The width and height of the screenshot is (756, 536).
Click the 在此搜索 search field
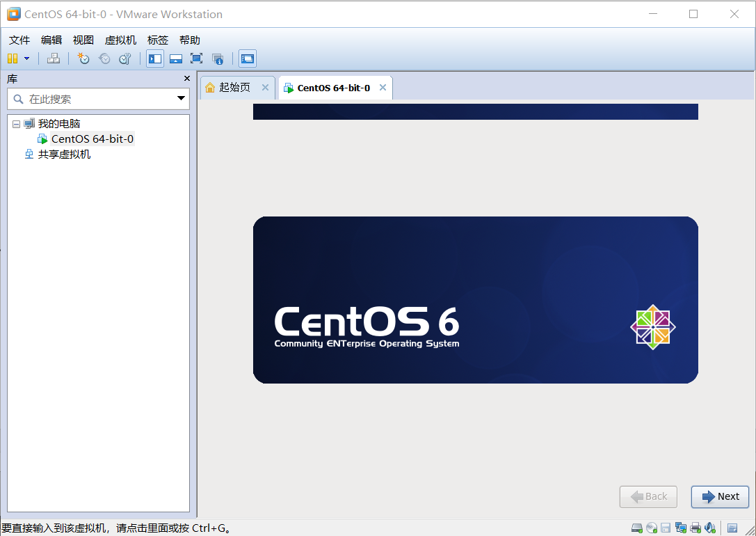pyautogui.click(x=98, y=99)
